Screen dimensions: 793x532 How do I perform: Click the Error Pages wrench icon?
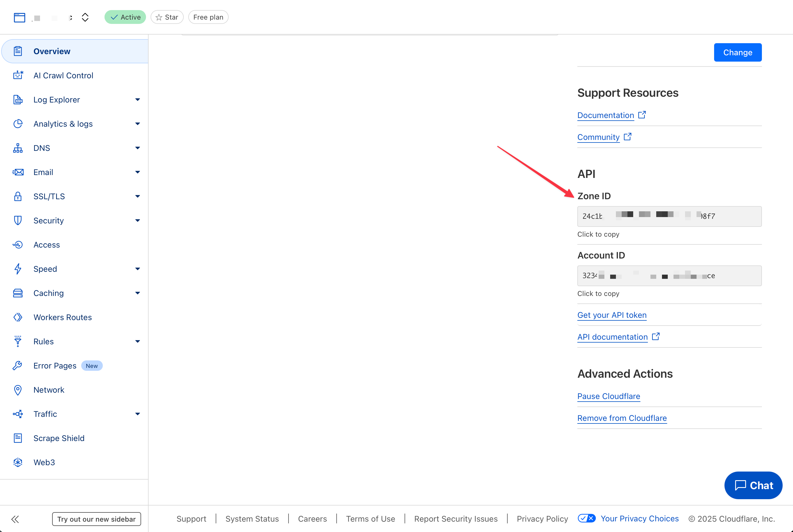click(18, 365)
